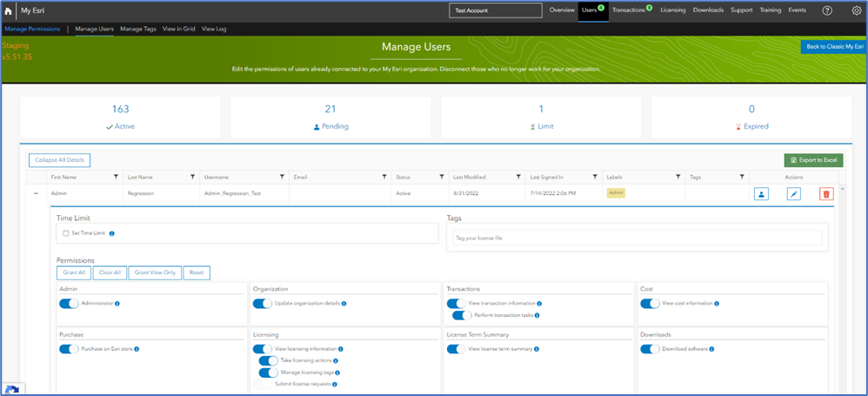
Task: Click info icon beside Administrator permission
Action: (117, 304)
